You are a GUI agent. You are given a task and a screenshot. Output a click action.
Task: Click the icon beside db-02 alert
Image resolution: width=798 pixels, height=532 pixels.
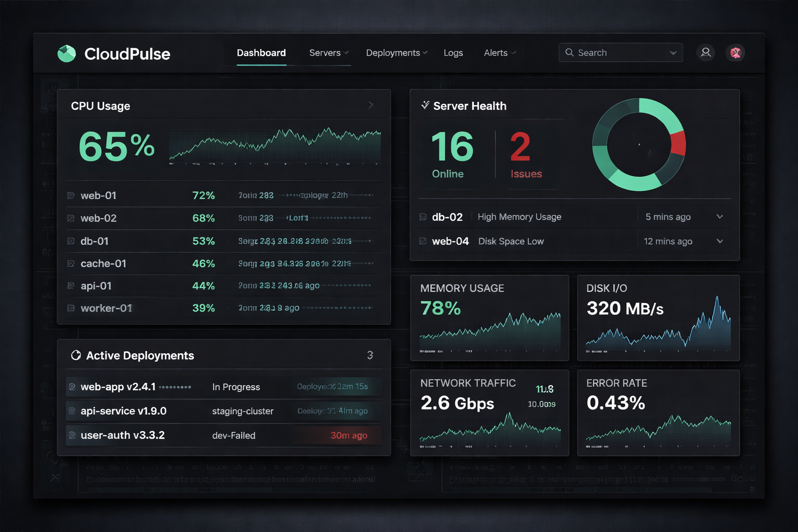tap(423, 217)
